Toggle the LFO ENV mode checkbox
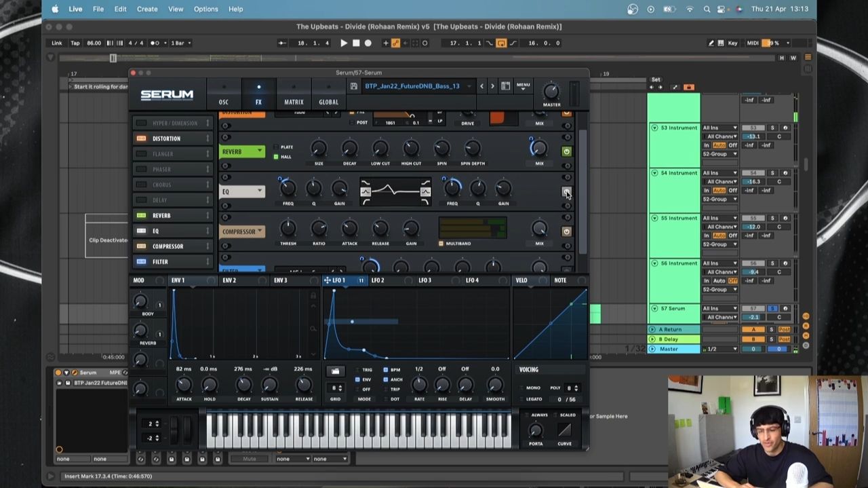868x488 pixels. (x=358, y=379)
